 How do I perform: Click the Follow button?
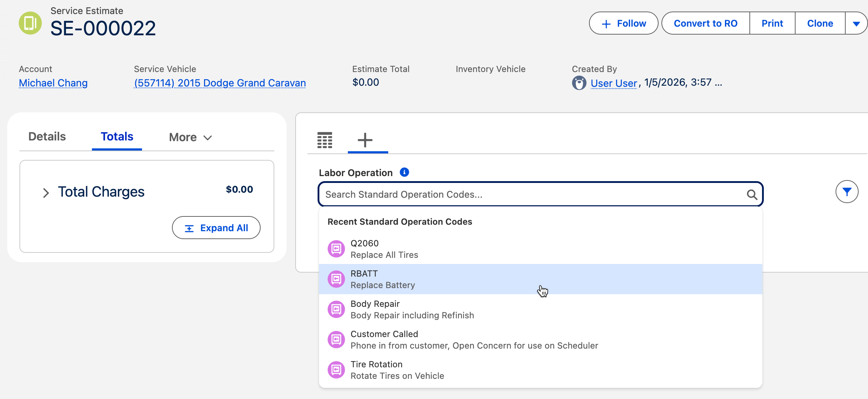[624, 23]
